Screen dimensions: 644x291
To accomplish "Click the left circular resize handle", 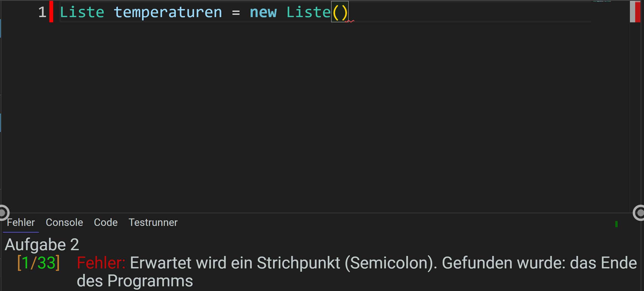I will pyautogui.click(x=3, y=213).
